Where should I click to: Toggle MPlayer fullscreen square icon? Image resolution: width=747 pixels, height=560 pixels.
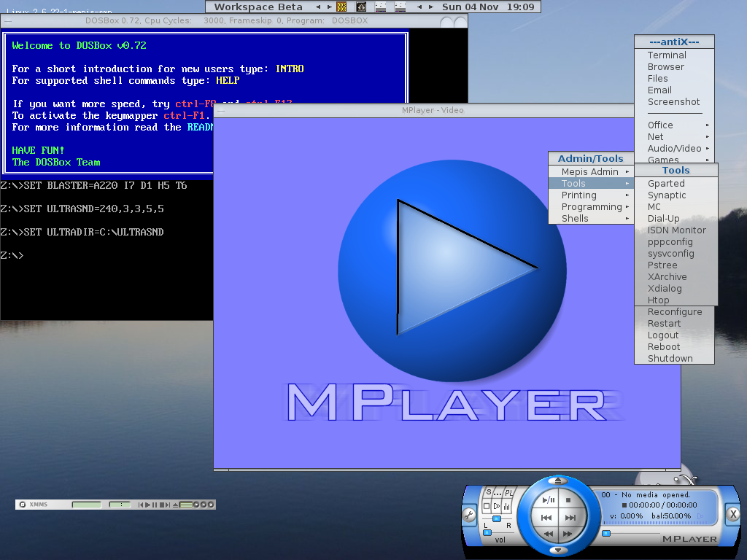point(487,506)
